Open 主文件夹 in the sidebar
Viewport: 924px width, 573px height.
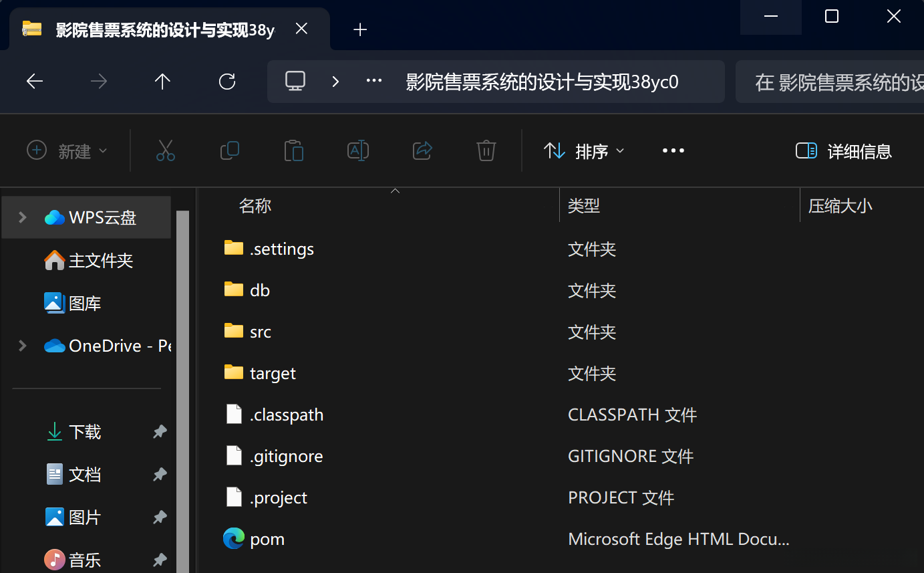coord(89,260)
